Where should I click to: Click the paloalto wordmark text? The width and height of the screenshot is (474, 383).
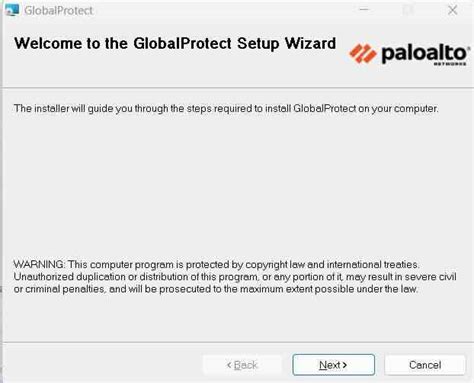pos(425,53)
